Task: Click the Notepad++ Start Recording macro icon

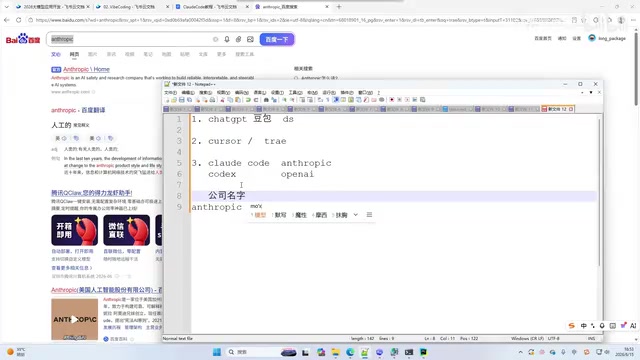Action: [392, 100]
